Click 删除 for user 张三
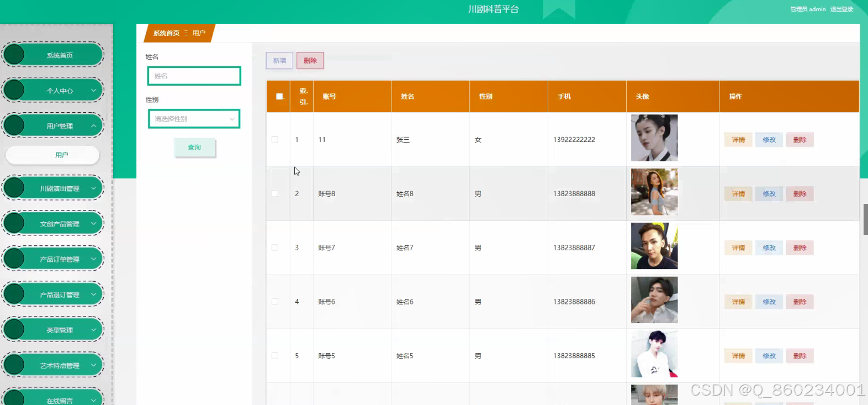The width and height of the screenshot is (868, 405). pos(800,140)
